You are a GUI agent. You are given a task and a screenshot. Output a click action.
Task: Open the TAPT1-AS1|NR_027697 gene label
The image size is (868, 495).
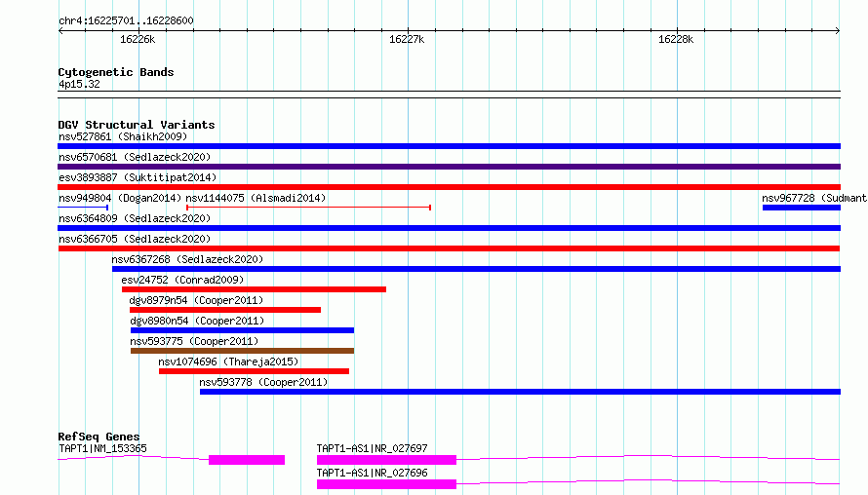372,448
